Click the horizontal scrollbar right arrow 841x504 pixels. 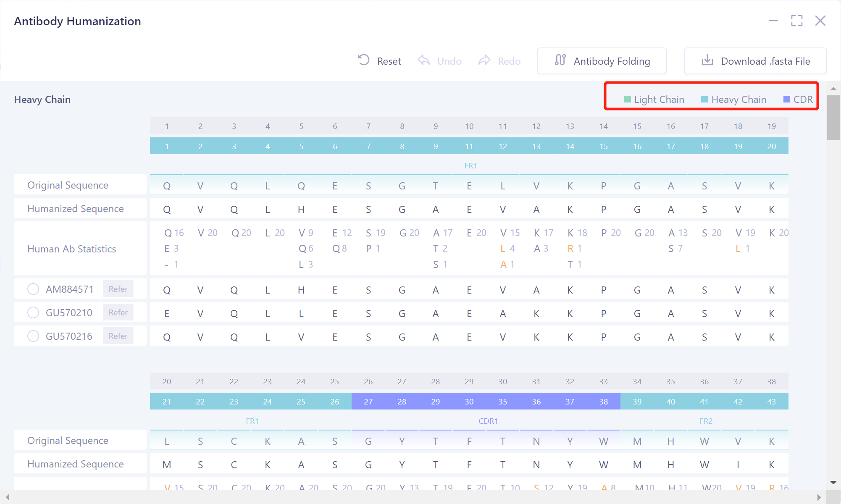(x=819, y=497)
